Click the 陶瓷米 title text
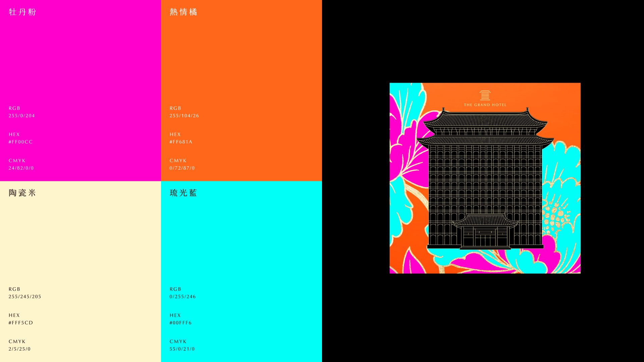The image size is (644, 362). (22, 193)
